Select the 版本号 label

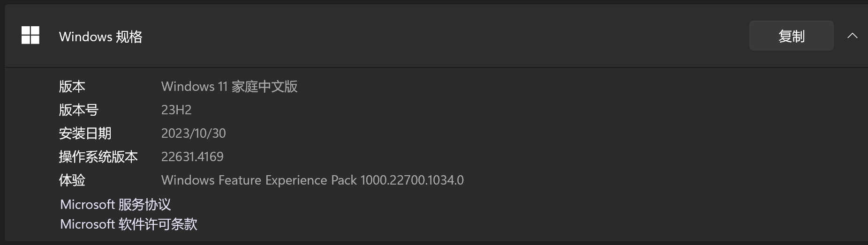78,110
